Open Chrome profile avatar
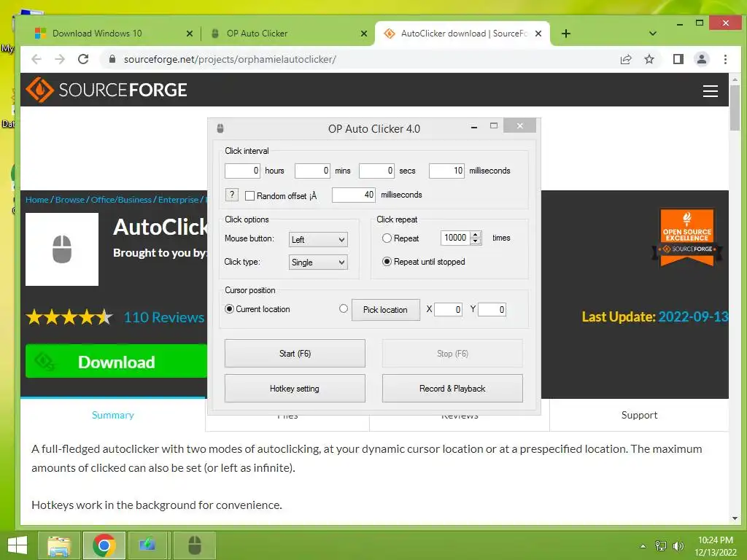The image size is (747, 560). 702,59
